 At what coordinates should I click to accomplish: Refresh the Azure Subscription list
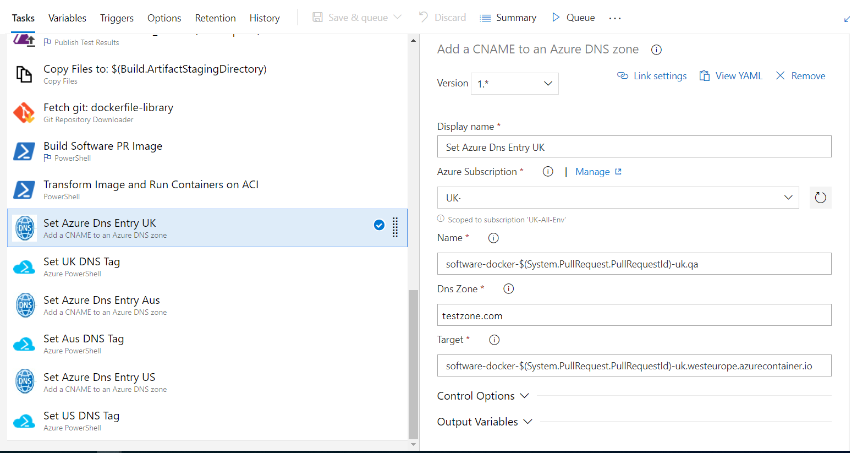pyautogui.click(x=820, y=198)
